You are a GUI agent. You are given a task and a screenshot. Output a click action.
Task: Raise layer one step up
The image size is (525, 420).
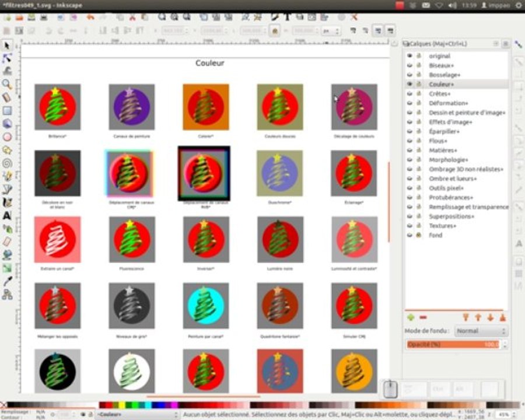(478, 317)
